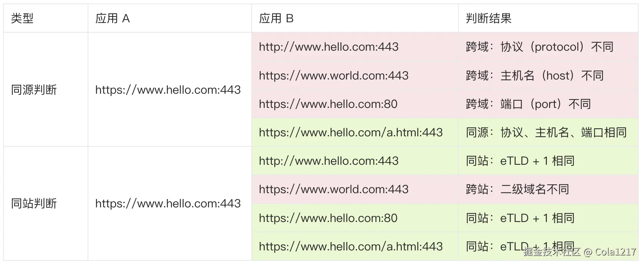Image resolution: width=644 pixels, height=265 pixels.
Task: Click the "类型" column header
Action: coord(22,18)
